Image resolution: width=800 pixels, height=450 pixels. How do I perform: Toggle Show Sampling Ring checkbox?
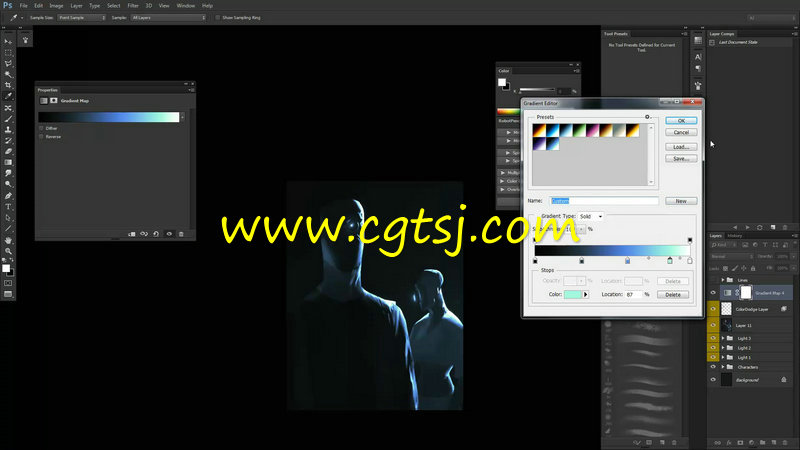[x=218, y=17]
